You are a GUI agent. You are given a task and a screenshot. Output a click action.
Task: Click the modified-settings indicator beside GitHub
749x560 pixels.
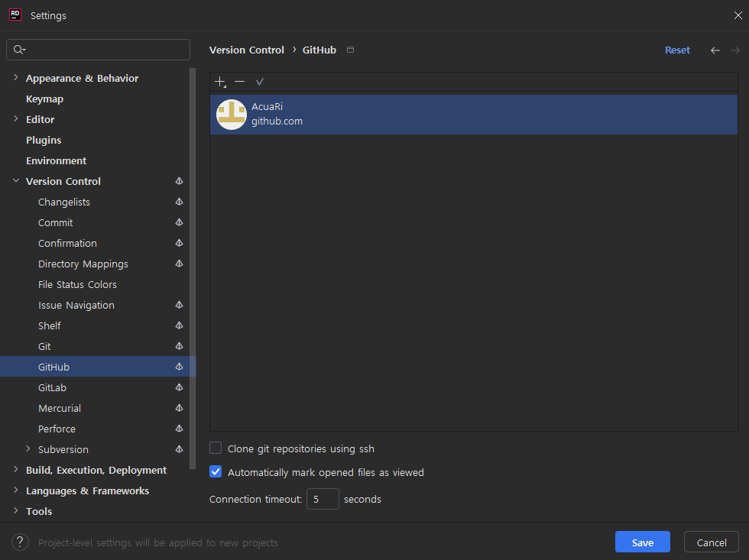pyautogui.click(x=178, y=367)
